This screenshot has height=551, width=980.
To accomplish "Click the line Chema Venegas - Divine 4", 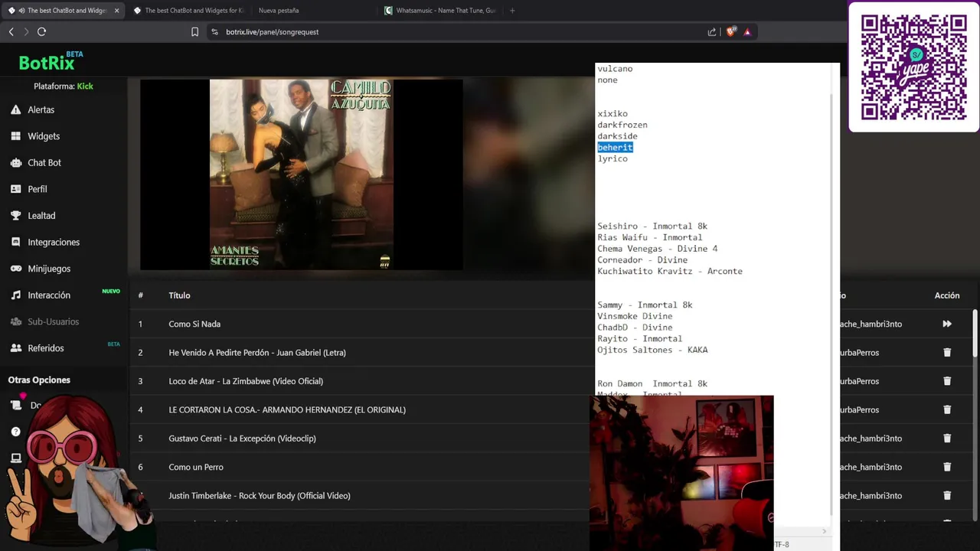I will click(x=658, y=249).
